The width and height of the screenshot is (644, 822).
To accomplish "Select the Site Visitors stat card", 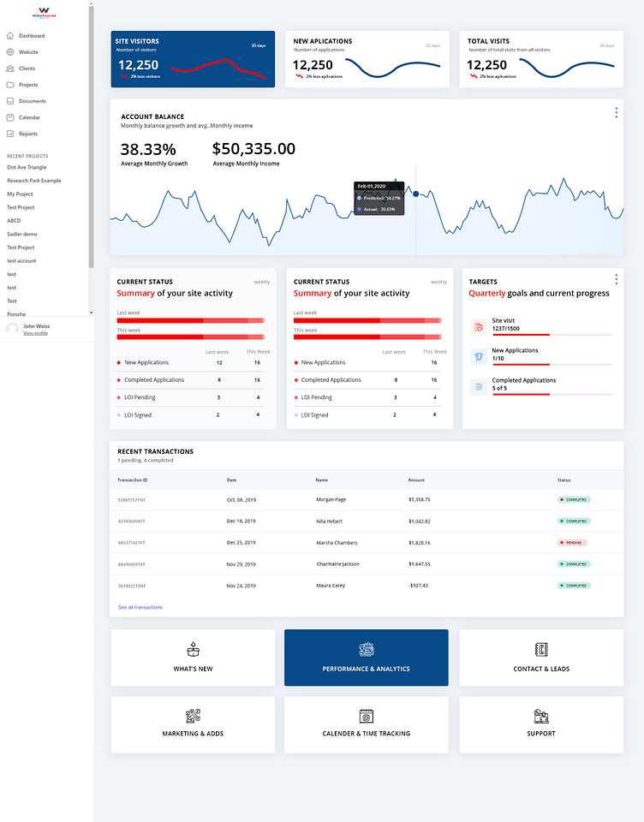I will pyautogui.click(x=193, y=59).
